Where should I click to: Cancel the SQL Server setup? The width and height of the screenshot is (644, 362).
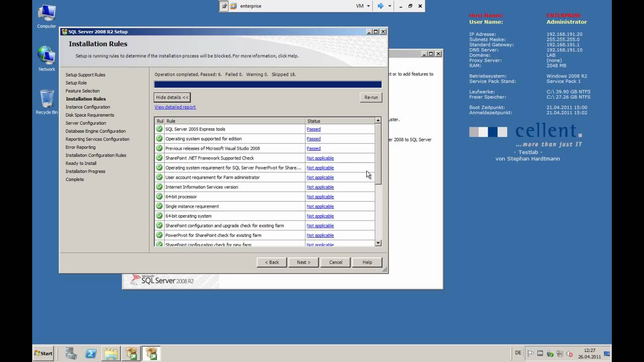coord(336,262)
